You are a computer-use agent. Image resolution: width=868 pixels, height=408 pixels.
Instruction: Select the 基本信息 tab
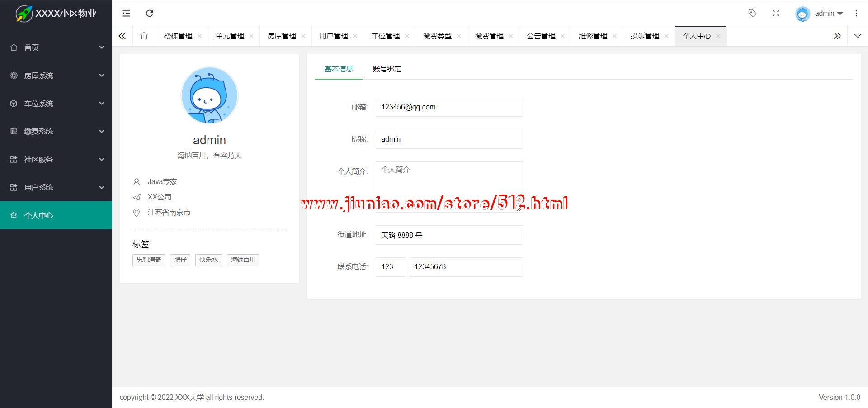[x=339, y=69]
